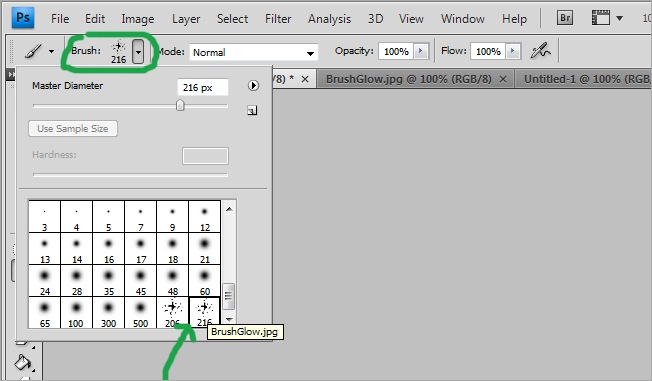Launch Adobe Bridge with the Br icon
The height and width of the screenshot is (381, 652).
[x=565, y=18]
